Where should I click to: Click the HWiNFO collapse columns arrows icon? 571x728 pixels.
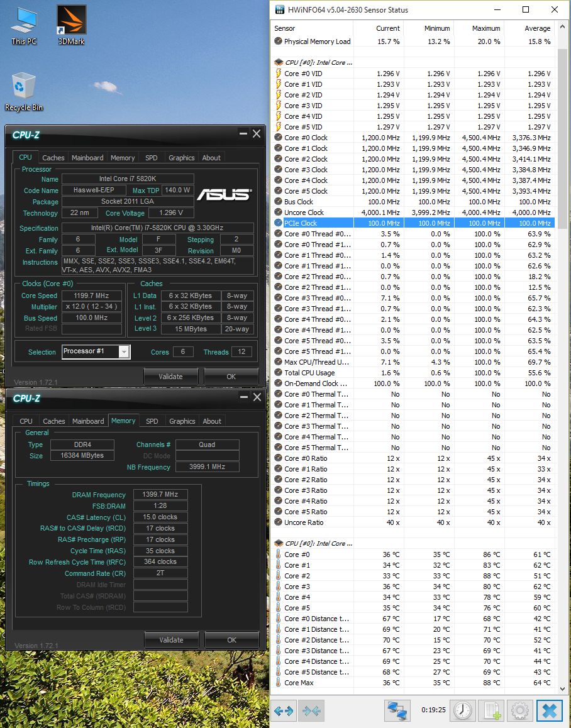click(x=312, y=710)
